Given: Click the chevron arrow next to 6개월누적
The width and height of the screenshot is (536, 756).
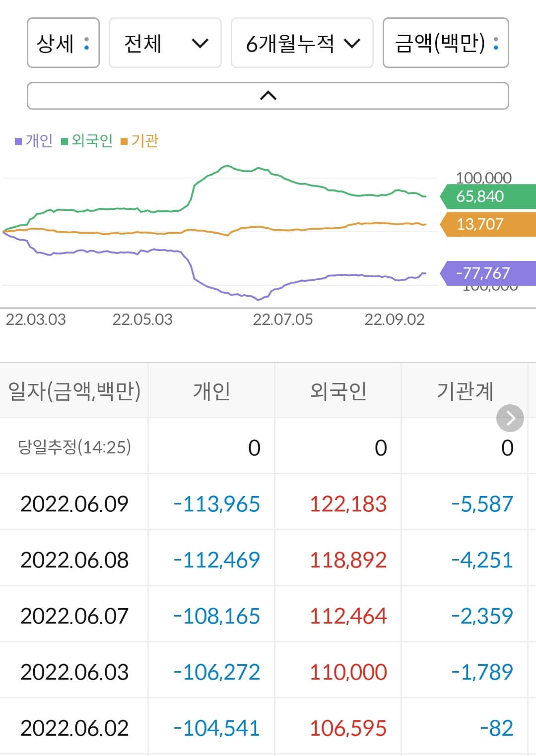Looking at the screenshot, I should (x=352, y=44).
